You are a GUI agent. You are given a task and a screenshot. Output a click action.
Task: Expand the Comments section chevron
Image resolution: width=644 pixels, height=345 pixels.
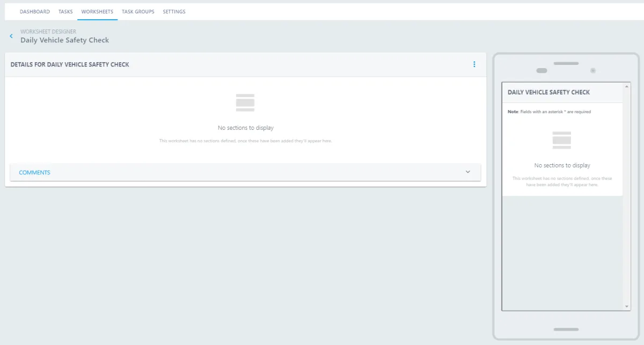point(467,172)
